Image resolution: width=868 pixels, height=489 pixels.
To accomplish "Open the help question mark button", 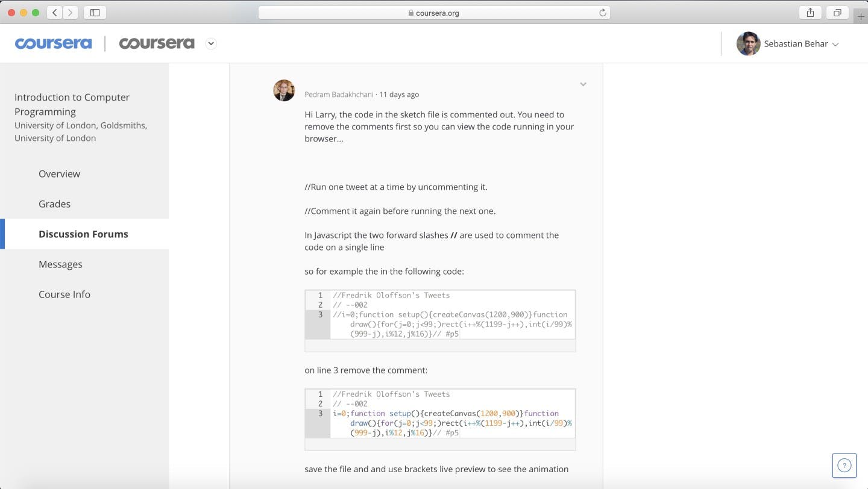I will [844, 465].
